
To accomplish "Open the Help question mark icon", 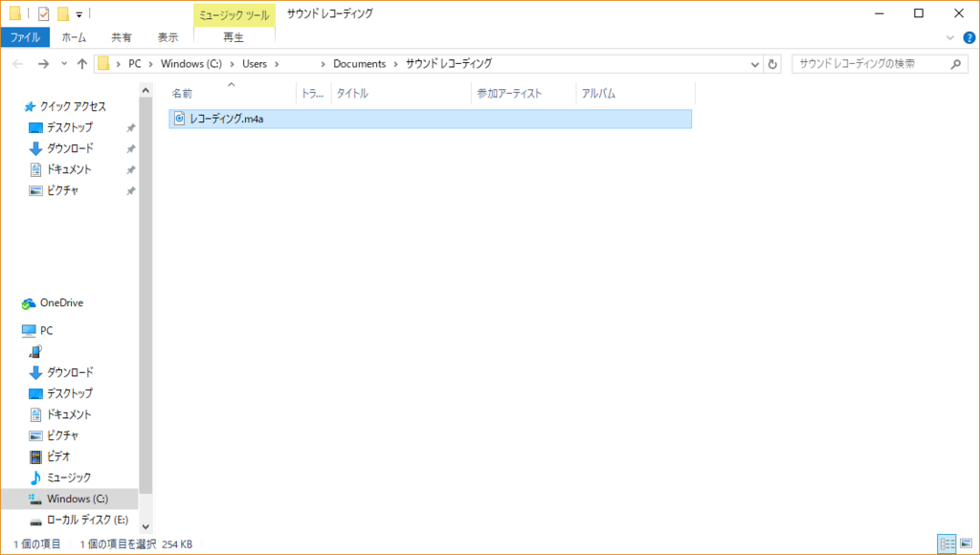I will [969, 37].
